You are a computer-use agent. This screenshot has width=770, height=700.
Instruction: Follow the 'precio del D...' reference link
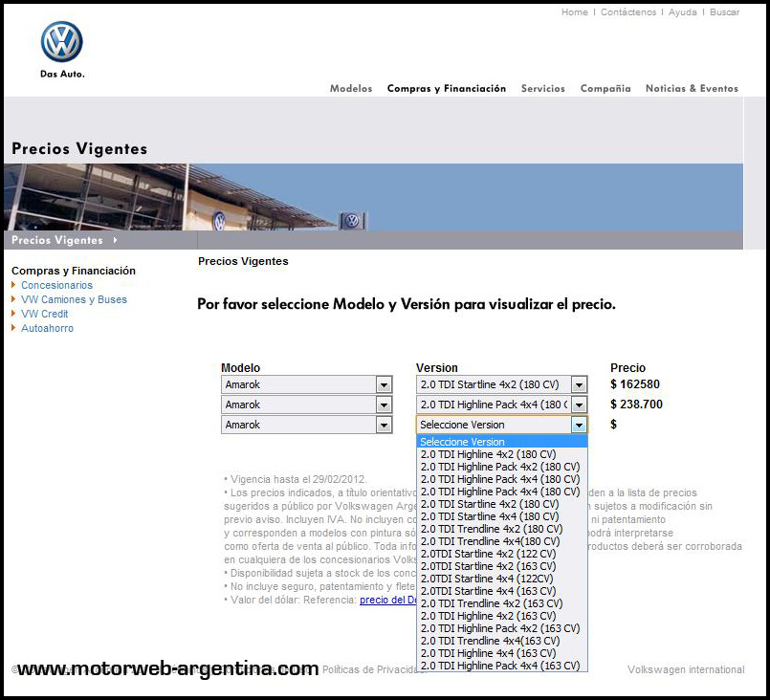point(388,600)
